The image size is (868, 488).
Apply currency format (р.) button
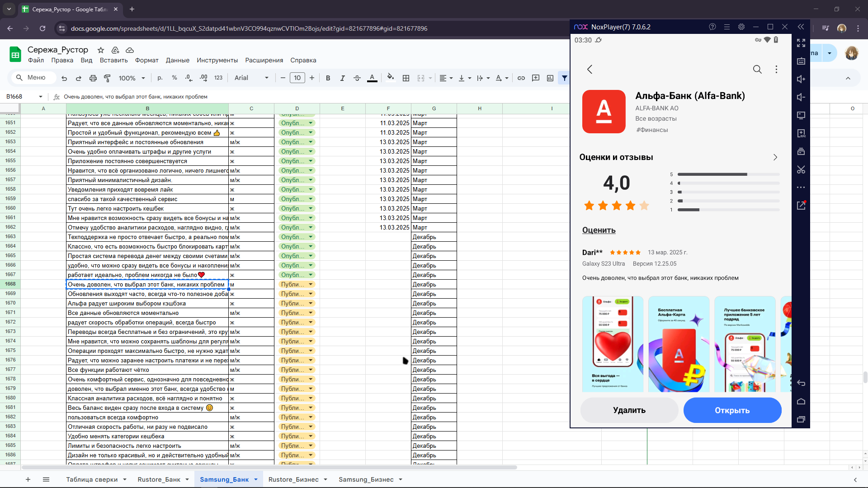pyautogui.click(x=160, y=78)
